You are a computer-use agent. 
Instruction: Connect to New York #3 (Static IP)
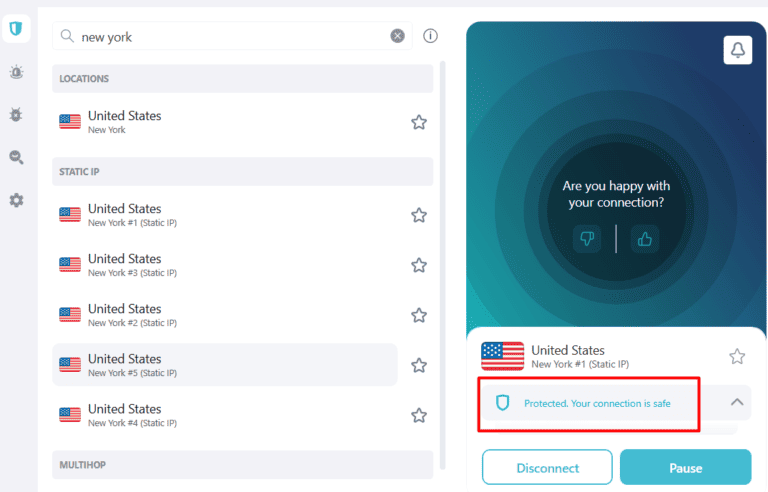225,265
